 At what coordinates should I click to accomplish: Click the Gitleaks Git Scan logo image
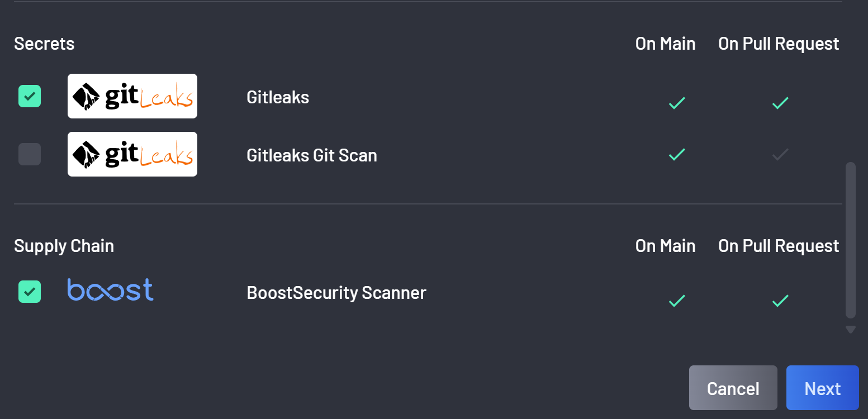click(x=132, y=154)
